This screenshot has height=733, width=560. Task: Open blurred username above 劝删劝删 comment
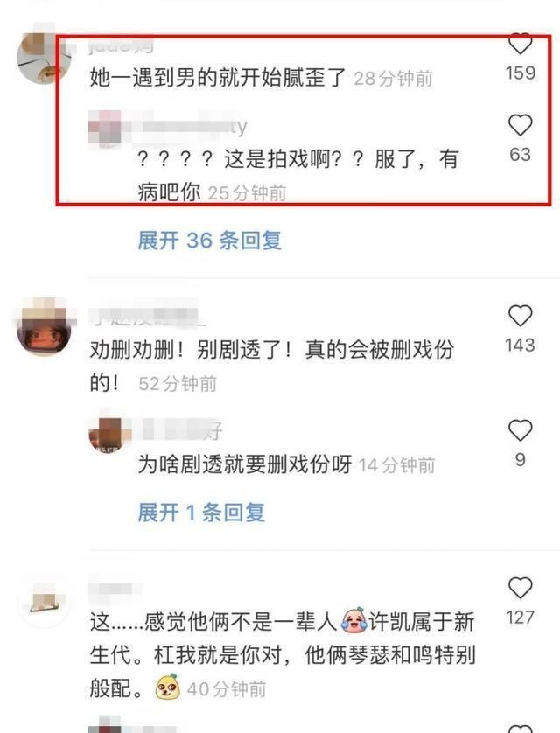(x=147, y=316)
